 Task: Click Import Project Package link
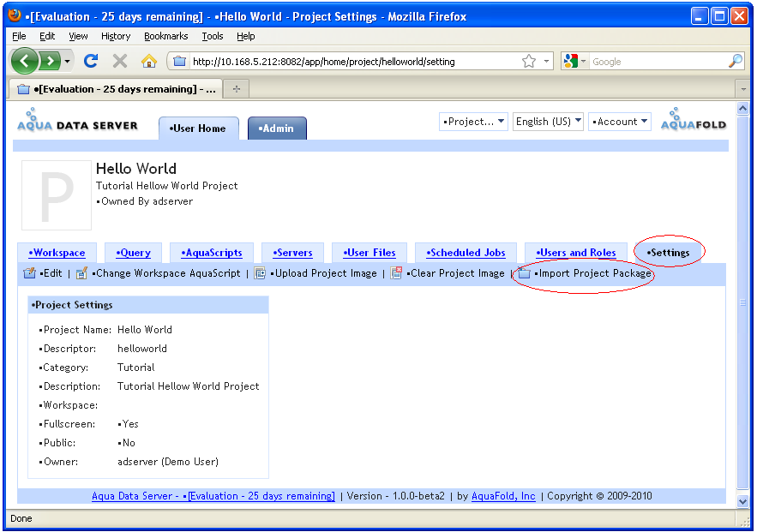click(593, 273)
